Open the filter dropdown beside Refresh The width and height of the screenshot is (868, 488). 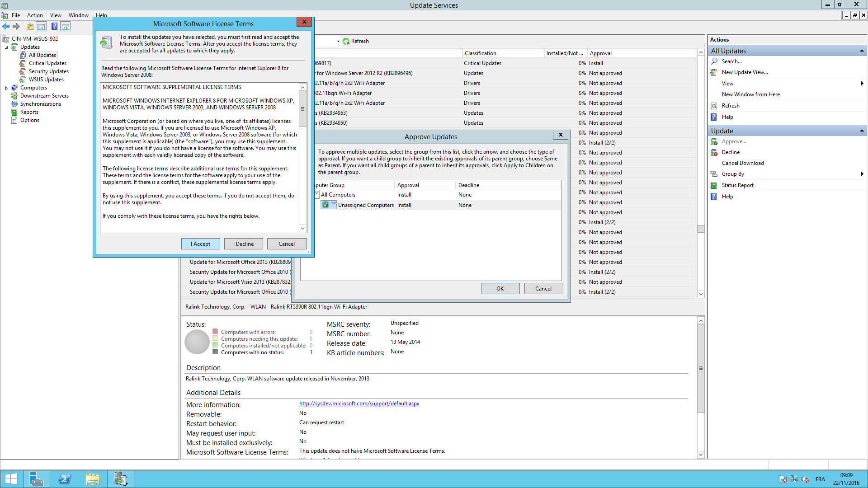[x=338, y=41]
